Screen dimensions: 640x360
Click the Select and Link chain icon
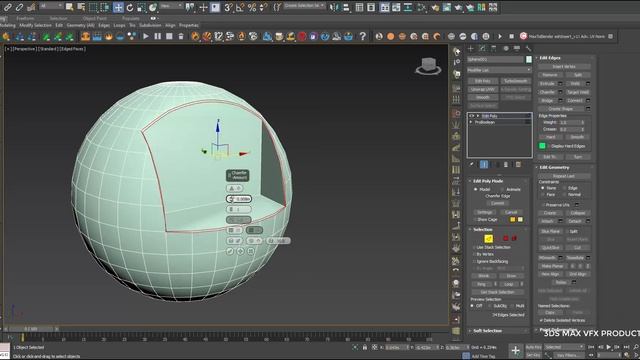click(7, 7)
